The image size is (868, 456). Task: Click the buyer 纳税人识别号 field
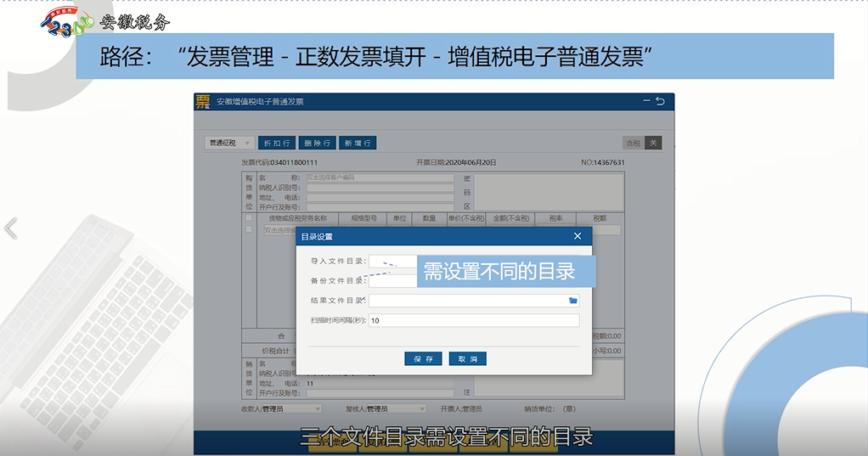coord(380,188)
